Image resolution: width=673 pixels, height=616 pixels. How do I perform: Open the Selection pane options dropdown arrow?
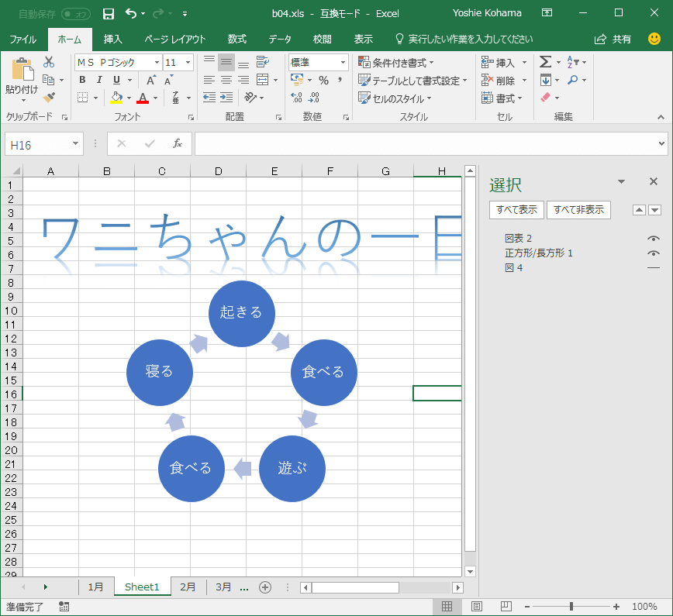pos(621,182)
